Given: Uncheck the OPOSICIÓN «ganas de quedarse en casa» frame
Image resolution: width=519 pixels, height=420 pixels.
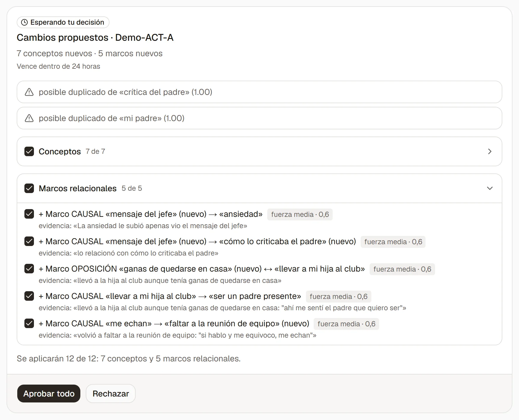Looking at the screenshot, I should pyautogui.click(x=29, y=269).
